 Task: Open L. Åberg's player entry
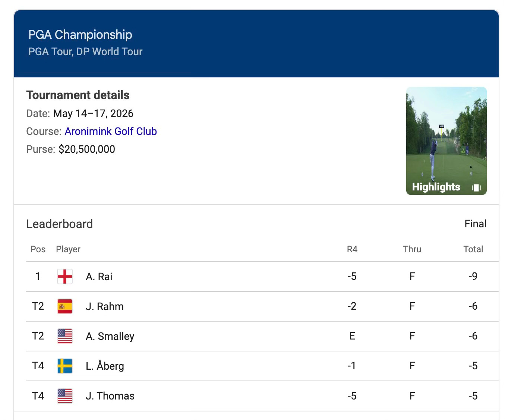click(x=262, y=366)
